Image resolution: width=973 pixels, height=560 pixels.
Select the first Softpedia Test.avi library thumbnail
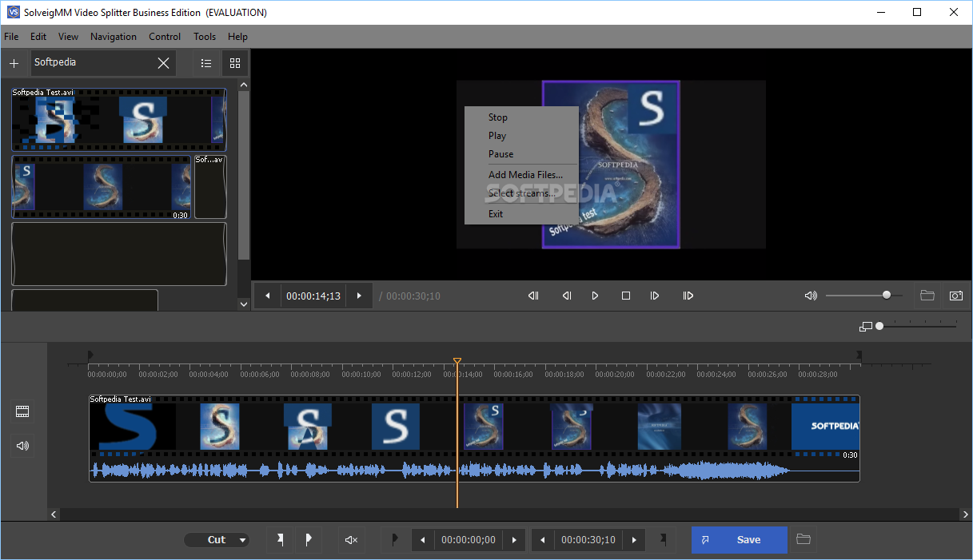click(119, 120)
